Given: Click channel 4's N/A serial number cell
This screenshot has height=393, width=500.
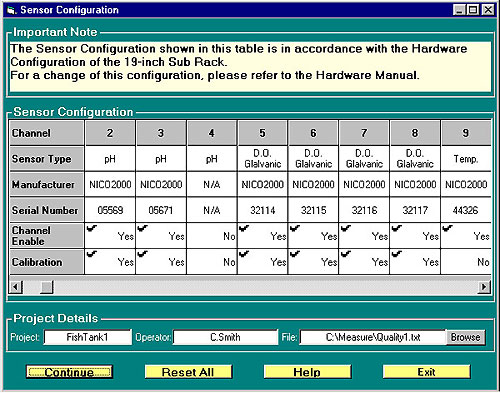Looking at the screenshot, I should click(x=212, y=210).
